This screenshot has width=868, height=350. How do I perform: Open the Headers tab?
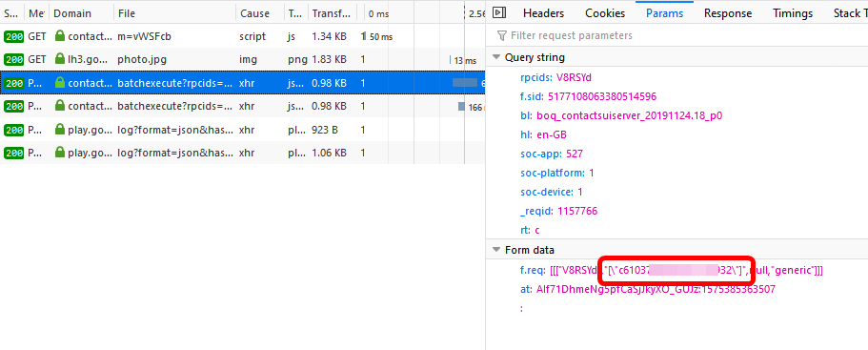(543, 13)
